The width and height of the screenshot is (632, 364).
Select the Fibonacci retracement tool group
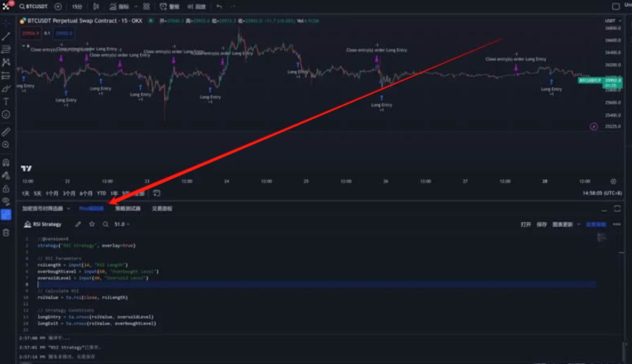click(x=6, y=49)
